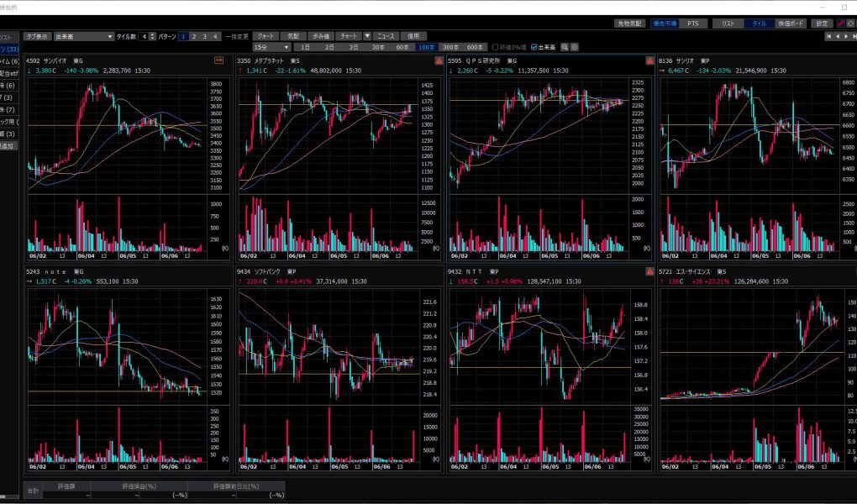This screenshot has width=857, height=504.
Task: Uncheck the 出来高 volume checkbox
Action: click(x=534, y=47)
